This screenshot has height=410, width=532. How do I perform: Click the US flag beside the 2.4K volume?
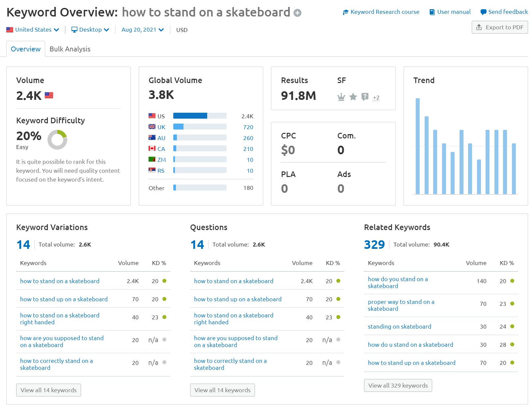pos(49,95)
